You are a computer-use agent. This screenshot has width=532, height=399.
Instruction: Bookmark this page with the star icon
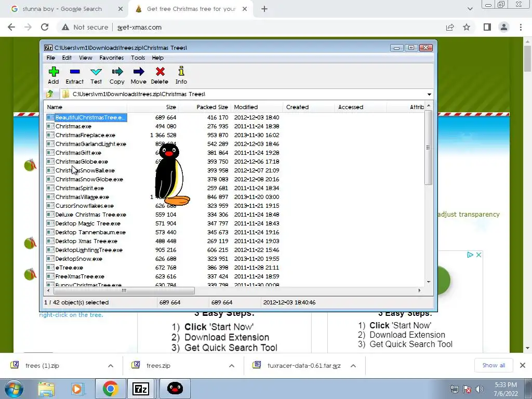467,27
